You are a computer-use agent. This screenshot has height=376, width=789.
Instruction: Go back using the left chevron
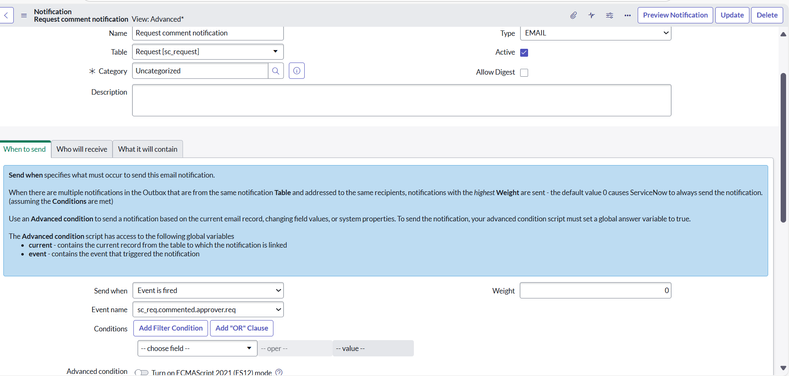click(x=6, y=15)
